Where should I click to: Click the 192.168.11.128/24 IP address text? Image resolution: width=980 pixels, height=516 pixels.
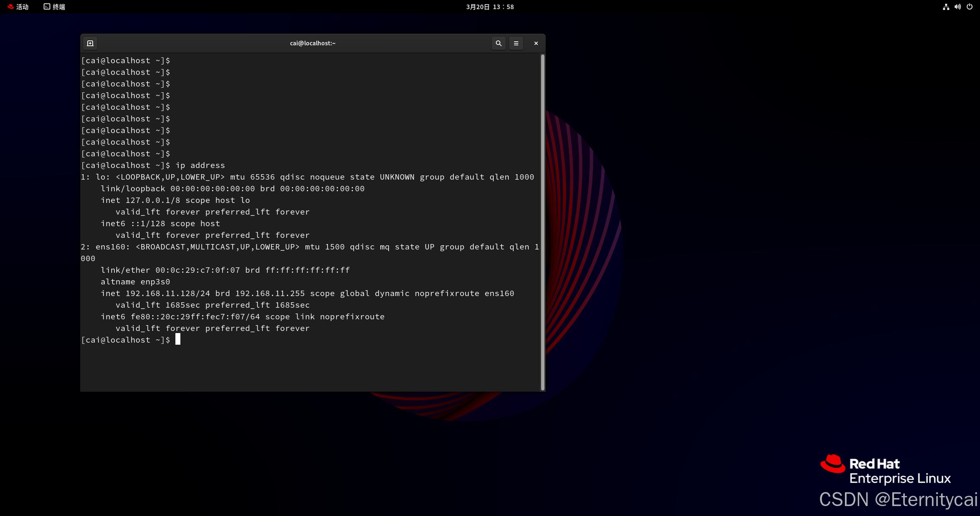(167, 293)
